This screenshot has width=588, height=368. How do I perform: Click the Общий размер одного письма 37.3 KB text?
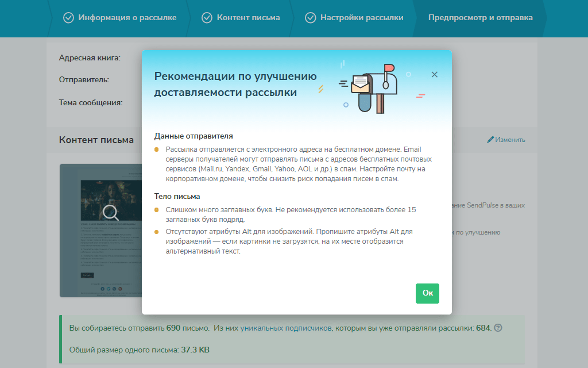(x=139, y=350)
